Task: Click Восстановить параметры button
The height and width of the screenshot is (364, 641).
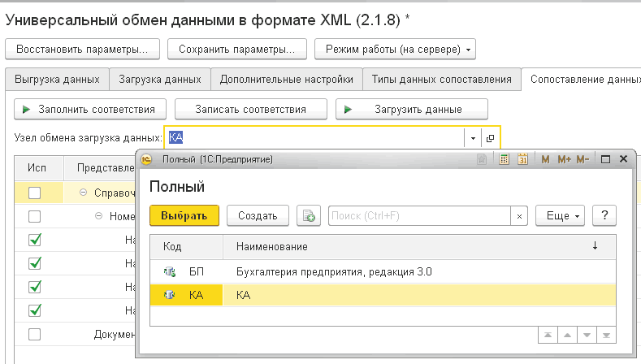Action: pos(82,50)
